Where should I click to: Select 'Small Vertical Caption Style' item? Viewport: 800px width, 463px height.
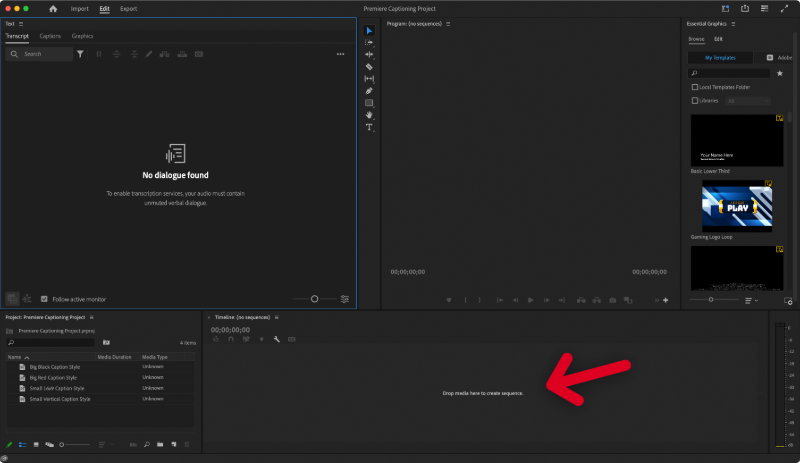[60, 399]
